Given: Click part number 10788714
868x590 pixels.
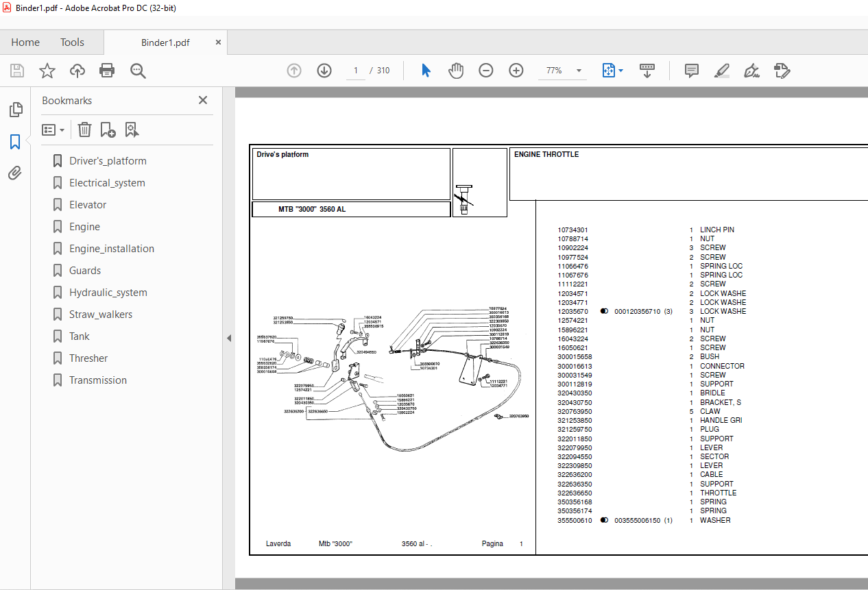Looking at the screenshot, I should point(573,238).
